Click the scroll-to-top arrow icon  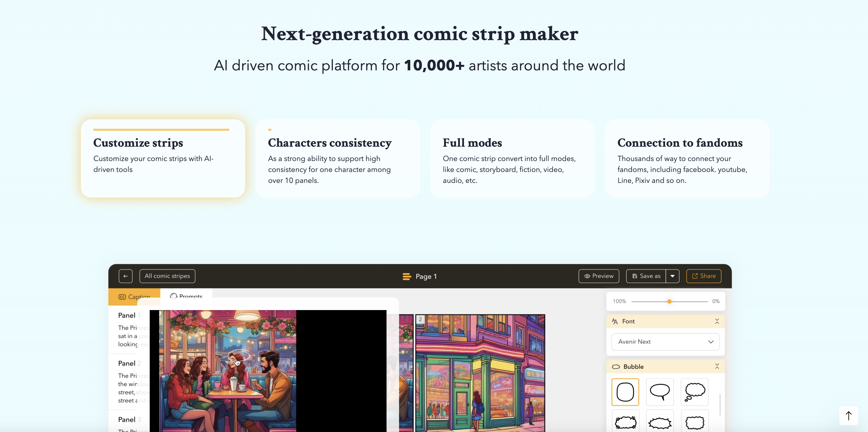point(848,416)
